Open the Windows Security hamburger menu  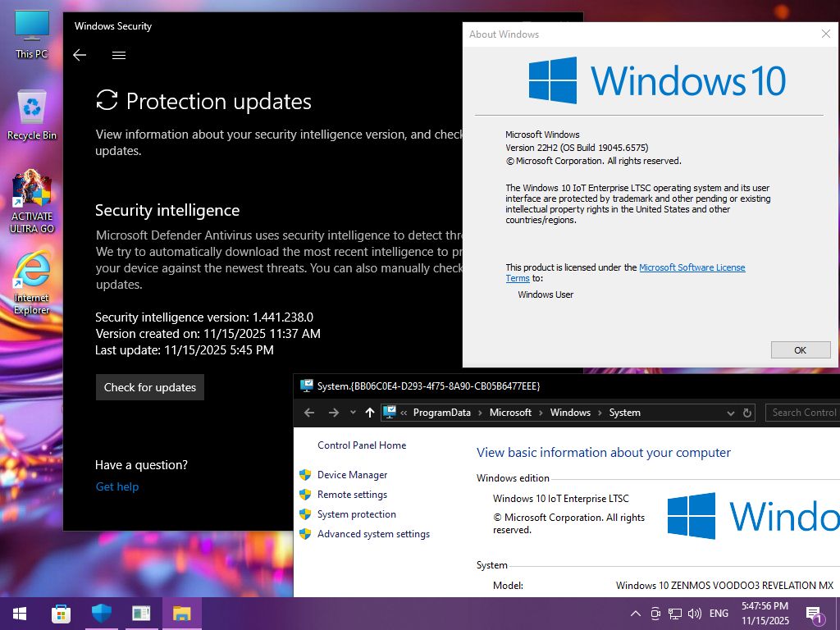point(119,55)
